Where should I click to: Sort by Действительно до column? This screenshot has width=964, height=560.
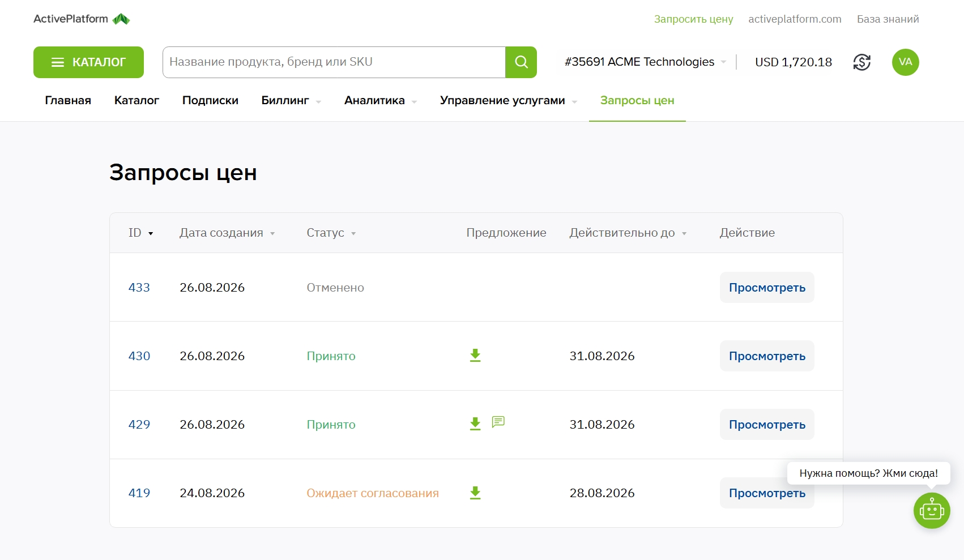coord(628,233)
